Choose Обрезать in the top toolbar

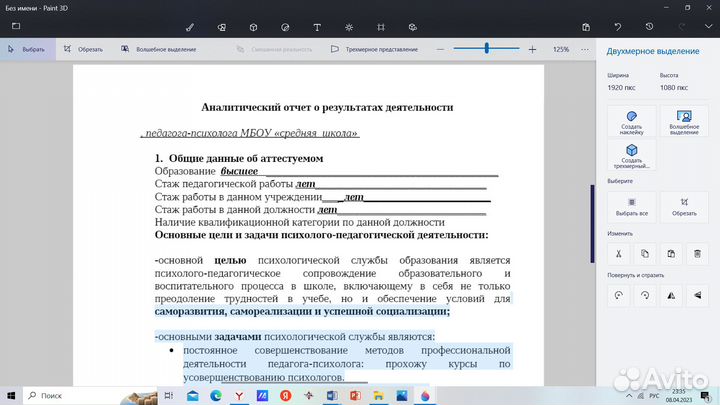point(84,49)
